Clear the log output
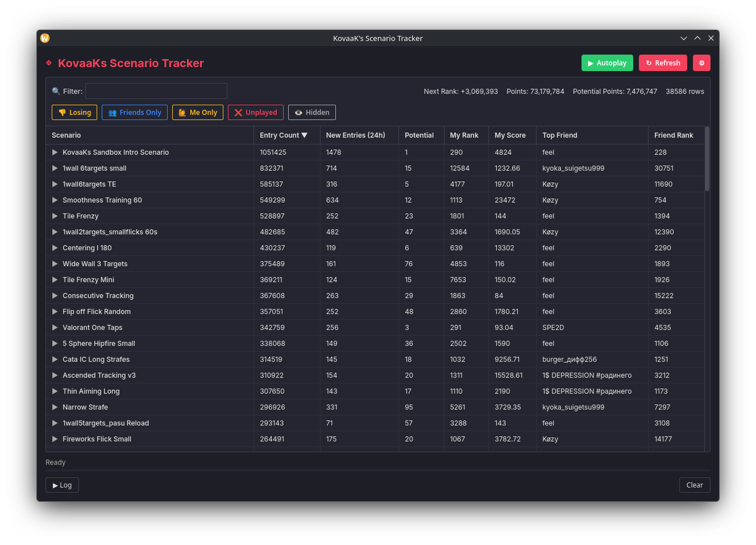Screen dimensions: 756x545 (x=695, y=485)
